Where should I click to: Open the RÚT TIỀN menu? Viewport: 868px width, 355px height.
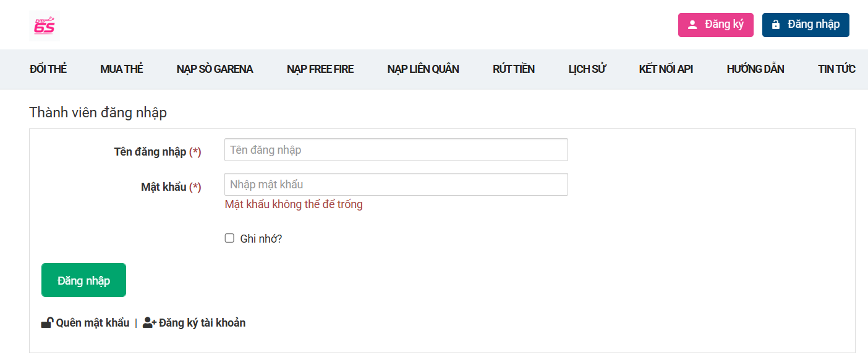pos(513,69)
